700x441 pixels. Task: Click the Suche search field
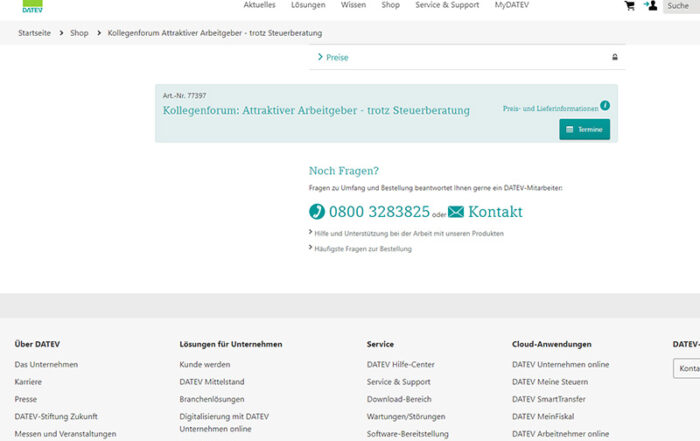pos(681,6)
